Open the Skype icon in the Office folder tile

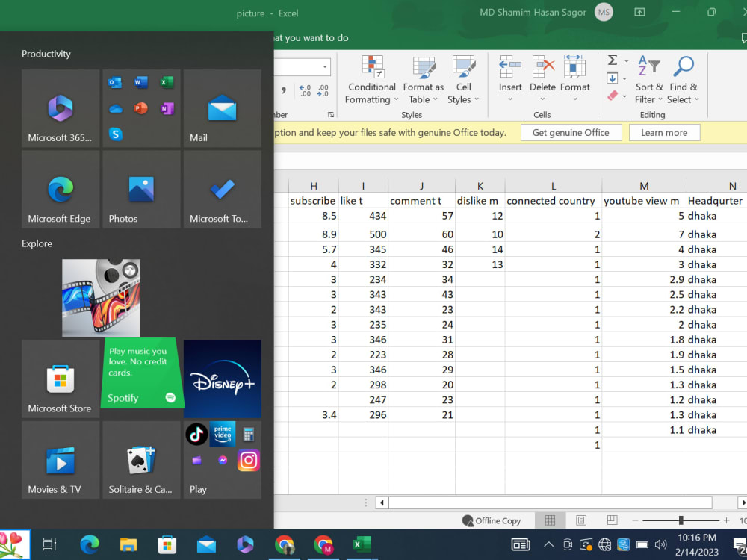point(115,134)
